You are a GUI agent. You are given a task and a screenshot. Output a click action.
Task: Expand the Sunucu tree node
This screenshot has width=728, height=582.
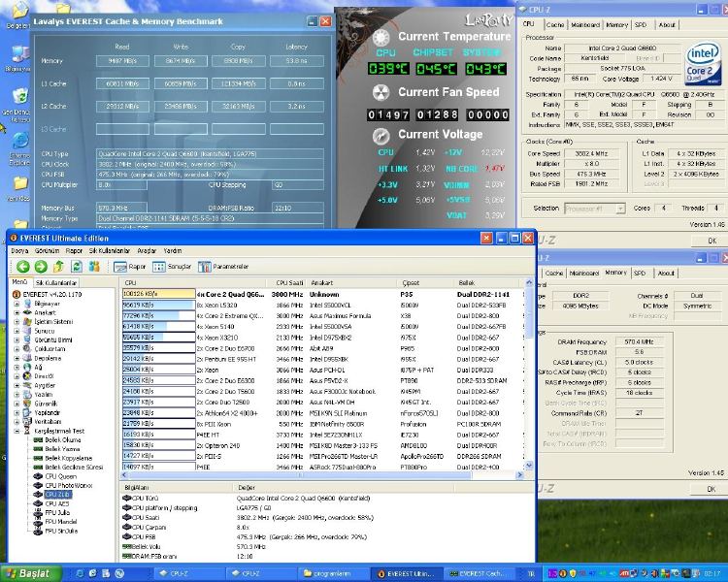click(17, 331)
